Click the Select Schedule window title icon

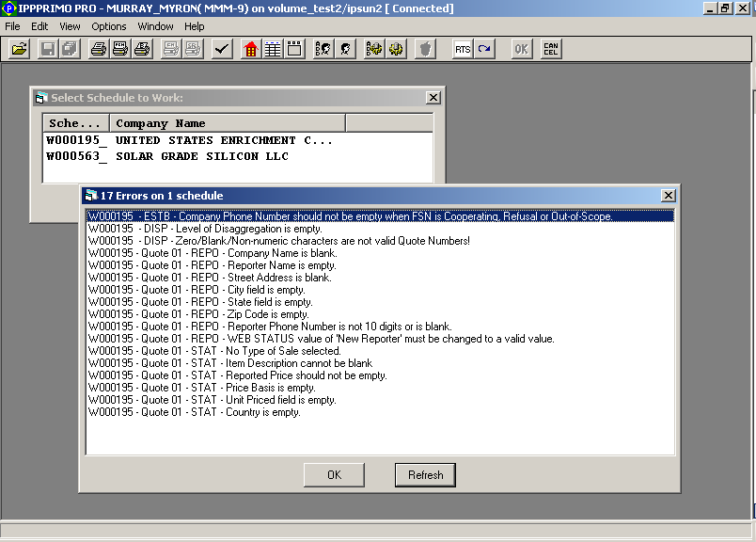click(42, 98)
